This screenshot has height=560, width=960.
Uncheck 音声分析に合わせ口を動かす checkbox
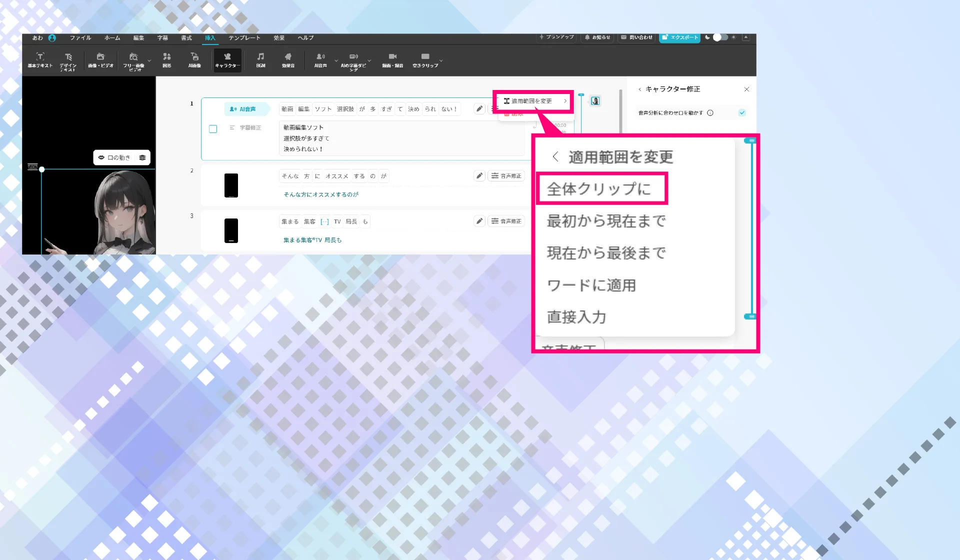tap(742, 113)
